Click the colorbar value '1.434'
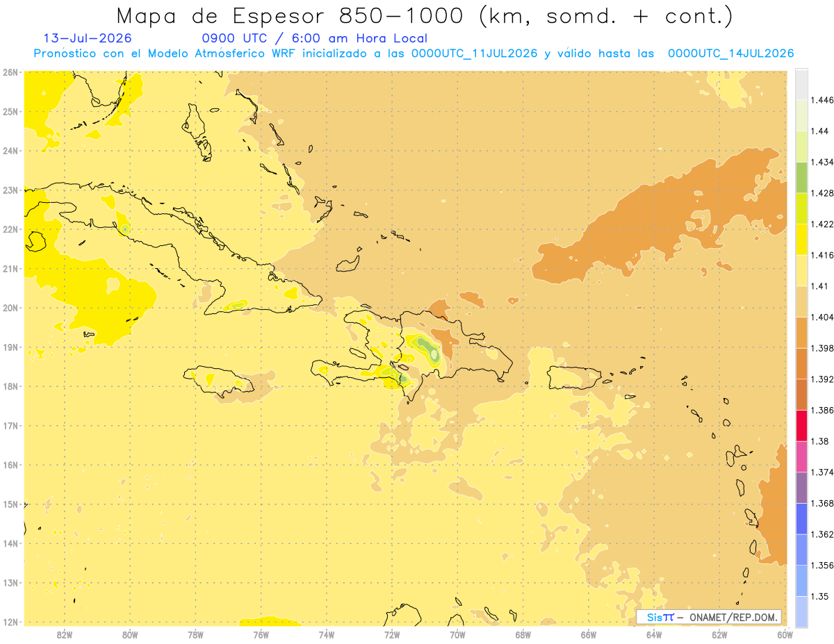The width and height of the screenshot is (834, 644). point(823,162)
